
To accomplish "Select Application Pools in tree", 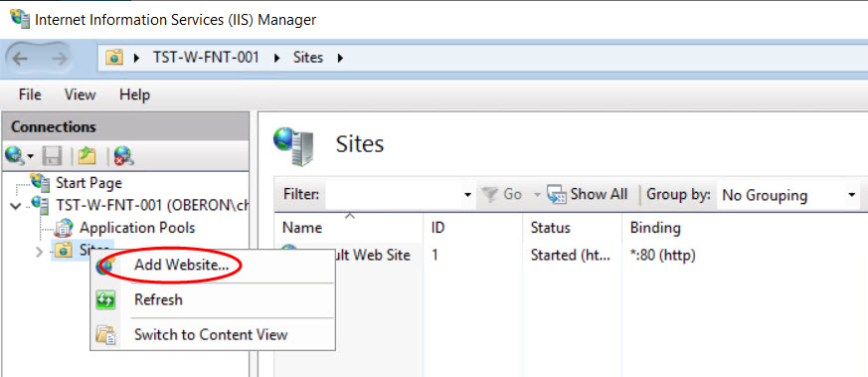I will click(137, 228).
